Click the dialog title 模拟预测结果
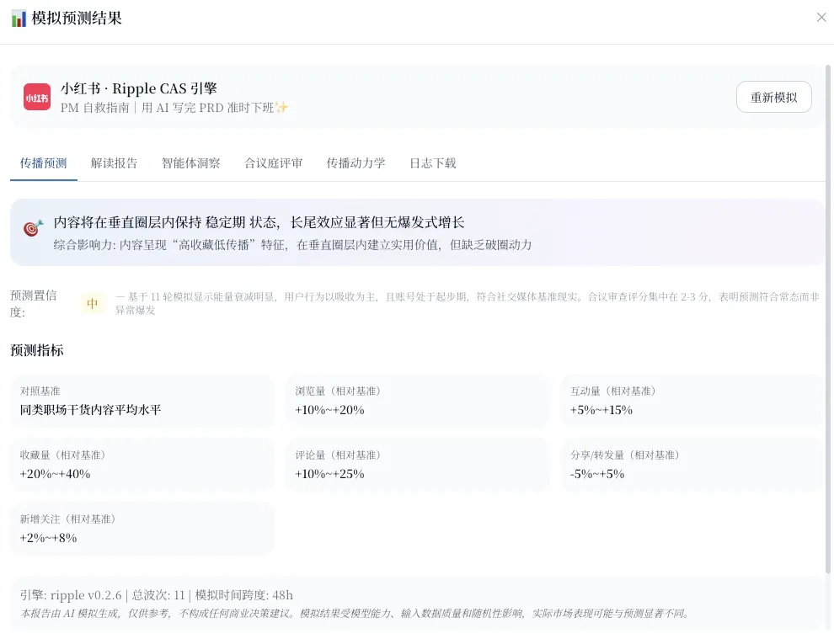834x644 pixels. pyautogui.click(x=77, y=18)
